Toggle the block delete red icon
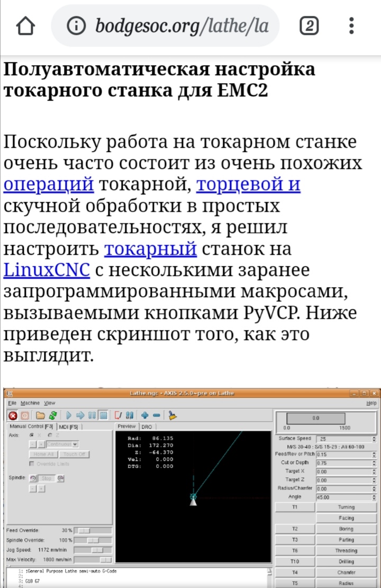Viewport: 381px width, 588px height. [x=117, y=415]
